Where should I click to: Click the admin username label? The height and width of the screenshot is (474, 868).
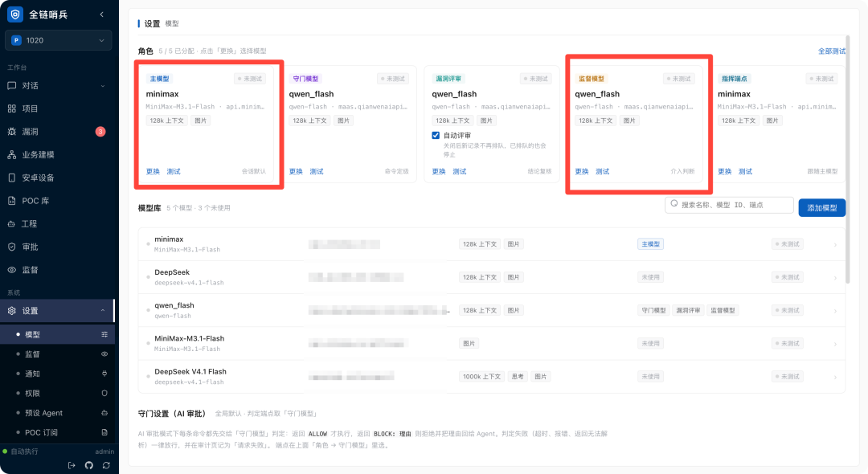pyautogui.click(x=104, y=452)
